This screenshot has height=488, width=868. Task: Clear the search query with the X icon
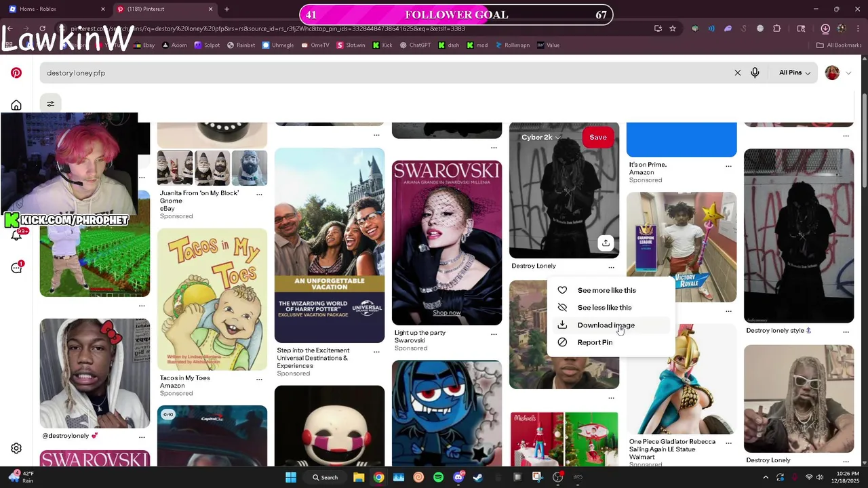(738, 73)
